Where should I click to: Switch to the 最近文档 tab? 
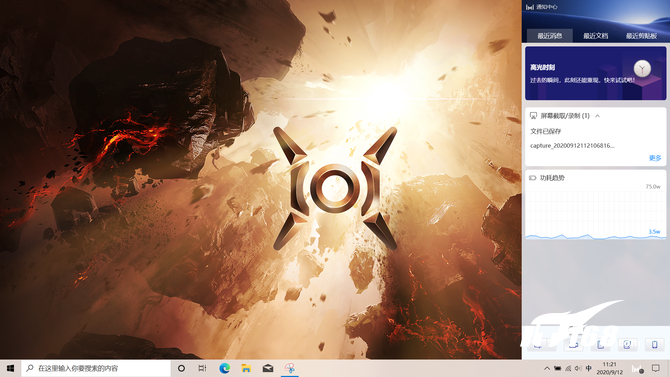point(596,35)
